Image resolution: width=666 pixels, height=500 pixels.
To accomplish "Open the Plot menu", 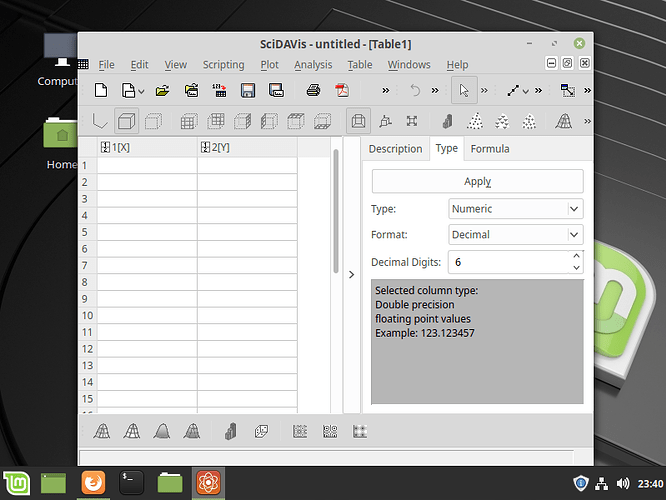I will pyautogui.click(x=269, y=65).
